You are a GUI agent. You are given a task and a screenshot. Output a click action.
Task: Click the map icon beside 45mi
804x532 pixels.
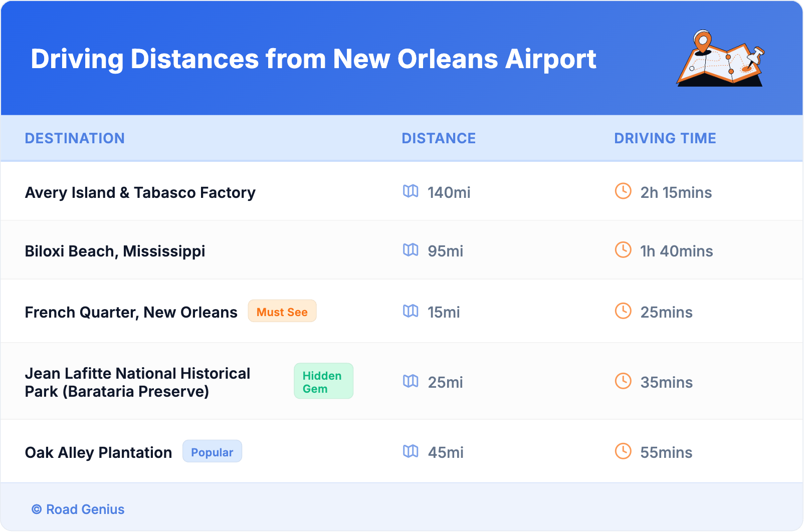click(x=411, y=451)
